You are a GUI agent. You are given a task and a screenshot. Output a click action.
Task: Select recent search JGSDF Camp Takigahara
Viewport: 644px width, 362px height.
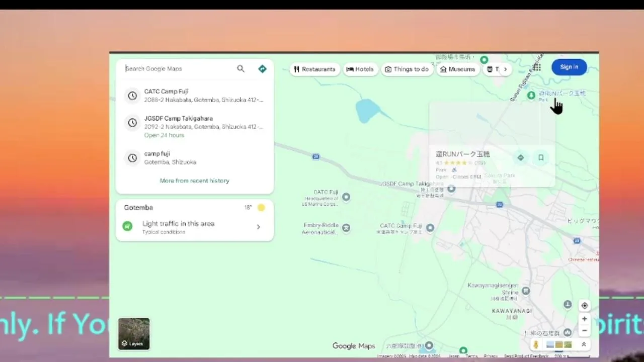pyautogui.click(x=195, y=127)
